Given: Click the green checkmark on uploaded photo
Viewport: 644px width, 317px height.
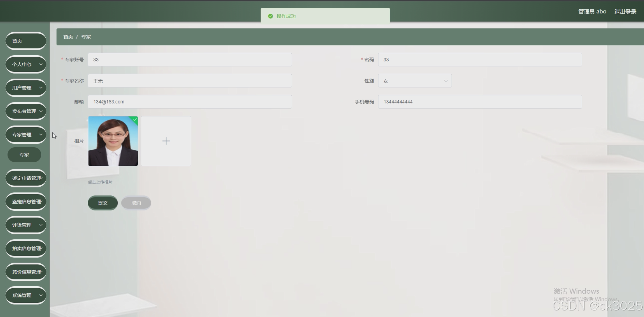Looking at the screenshot, I should click(135, 120).
